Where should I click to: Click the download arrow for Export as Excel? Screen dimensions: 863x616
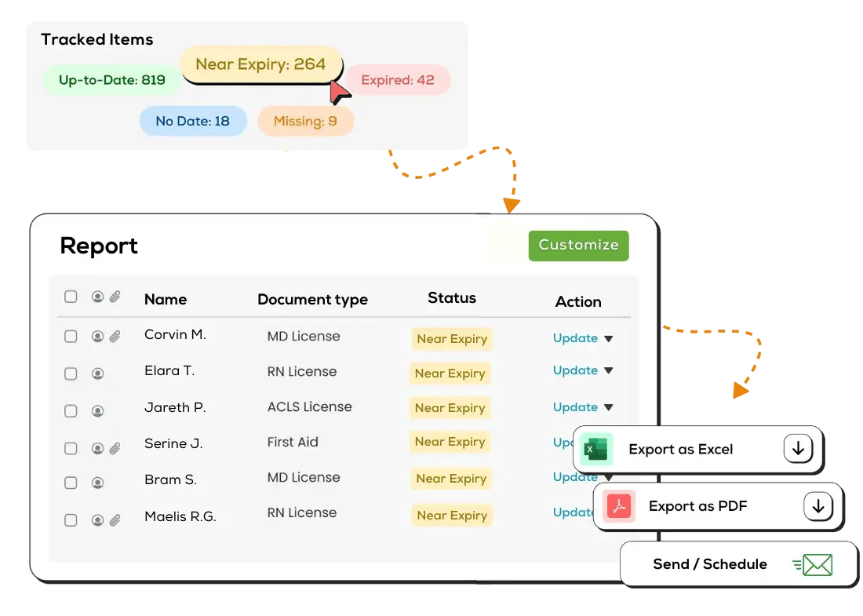coord(798,449)
